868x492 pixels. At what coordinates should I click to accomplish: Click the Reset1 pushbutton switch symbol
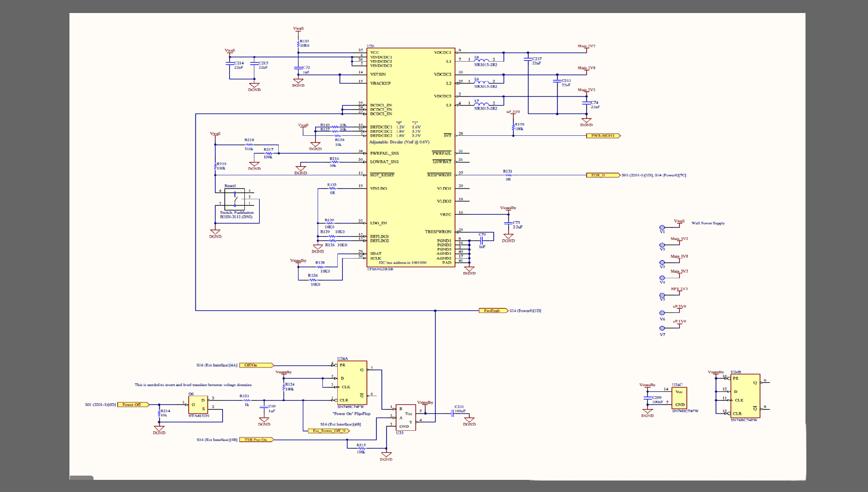235,199
